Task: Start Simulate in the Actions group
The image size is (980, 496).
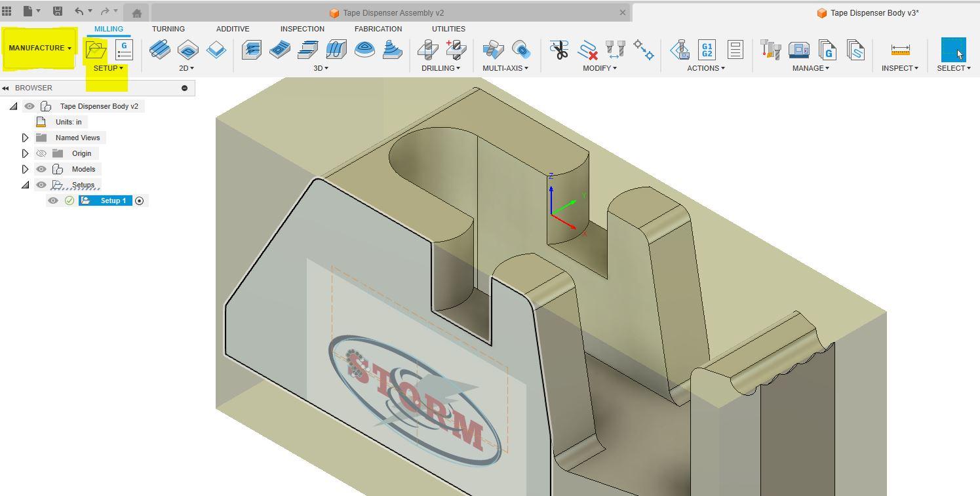Action: (679, 50)
